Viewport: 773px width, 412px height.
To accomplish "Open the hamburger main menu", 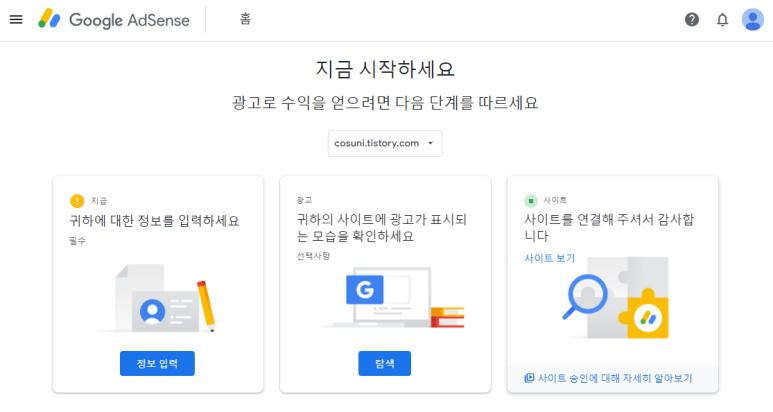I will point(16,20).
